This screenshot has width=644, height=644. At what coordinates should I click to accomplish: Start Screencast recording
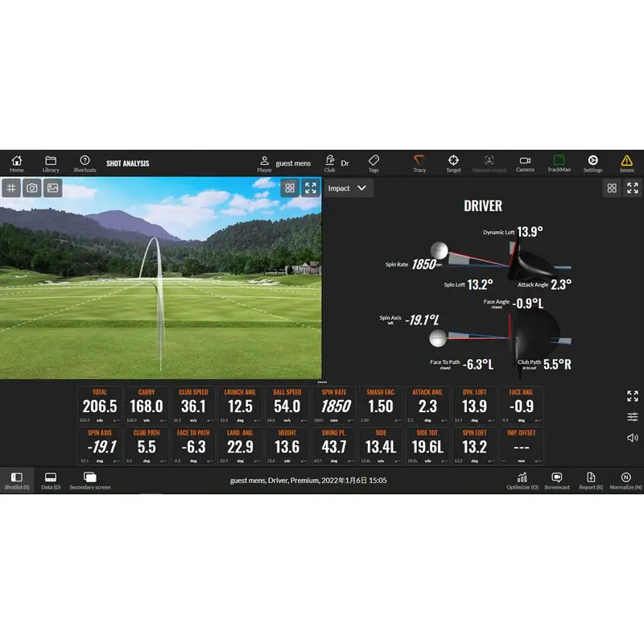point(557,481)
